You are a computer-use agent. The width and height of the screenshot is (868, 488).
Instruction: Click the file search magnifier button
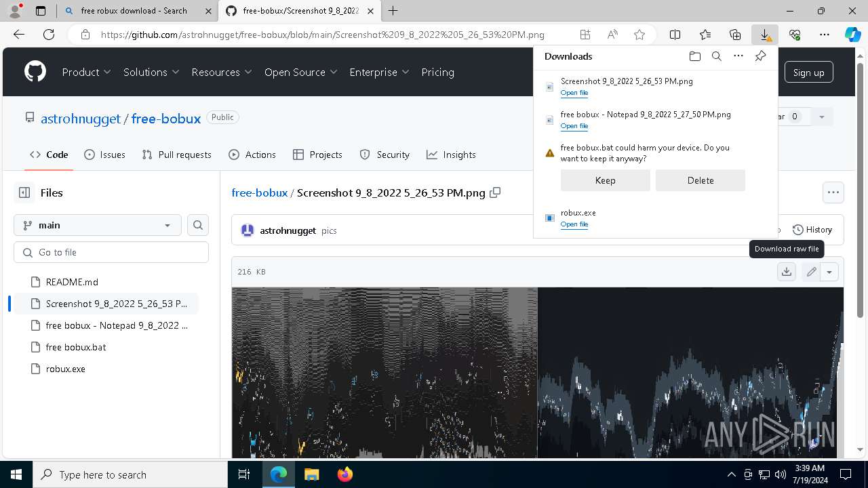pos(198,225)
